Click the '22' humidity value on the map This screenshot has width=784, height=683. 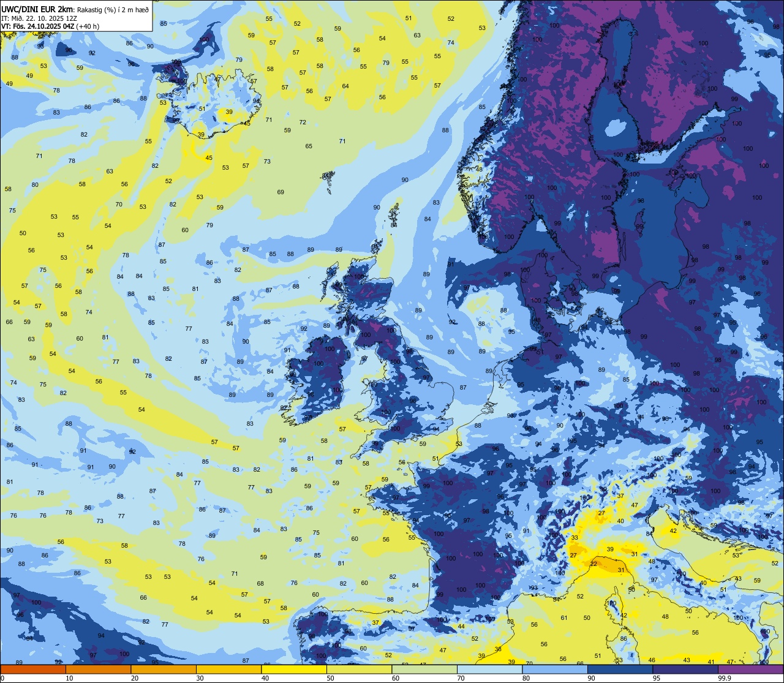594,564
